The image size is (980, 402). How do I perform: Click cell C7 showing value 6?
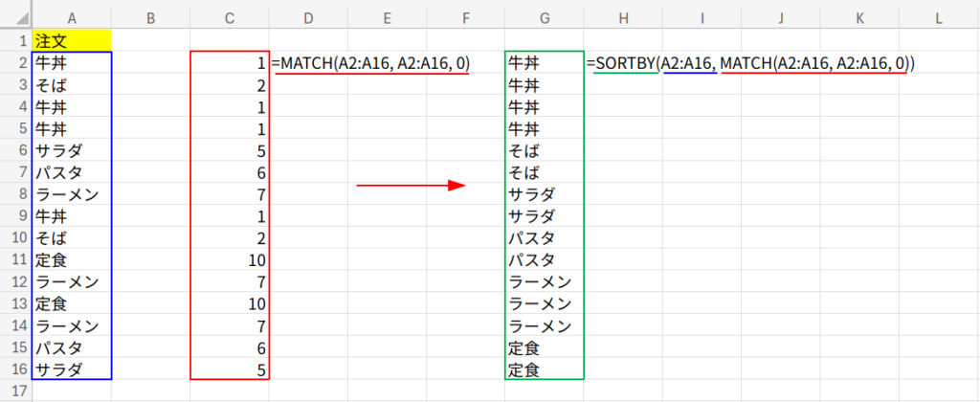230,172
